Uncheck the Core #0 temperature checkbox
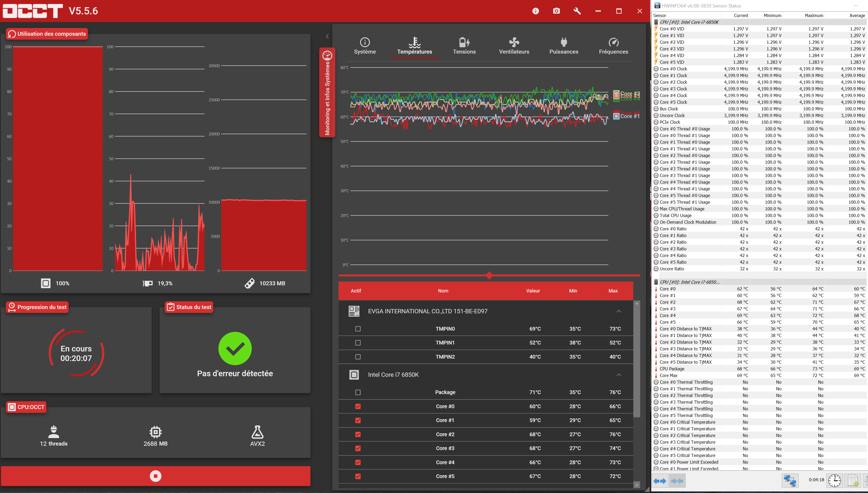868x493 pixels. pos(358,406)
